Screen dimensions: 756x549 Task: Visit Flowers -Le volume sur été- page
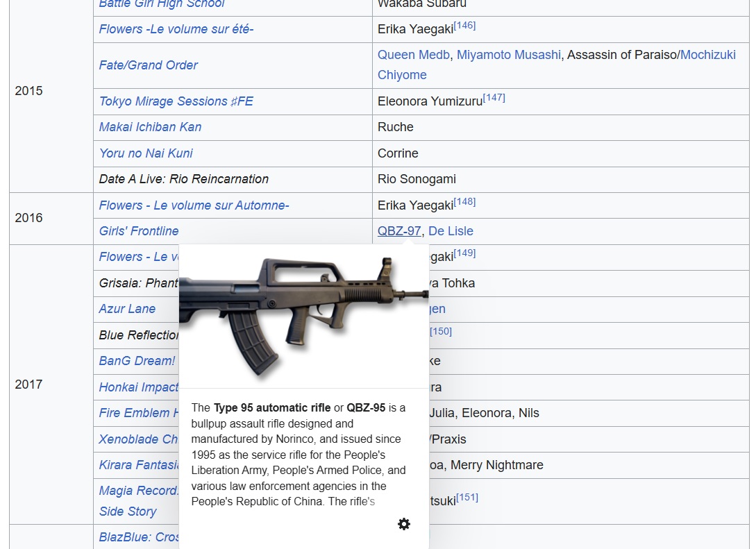[176, 29]
